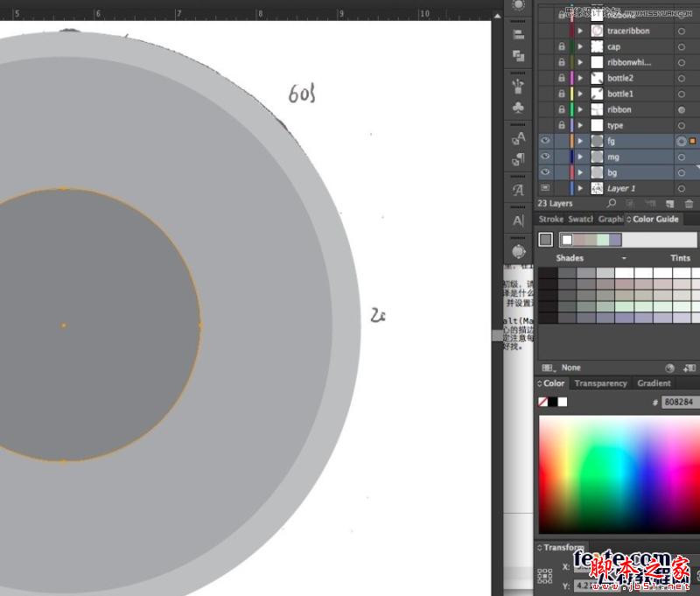Open the New Layer icon in Layers panel
This screenshot has height=596, width=700.
(x=670, y=204)
